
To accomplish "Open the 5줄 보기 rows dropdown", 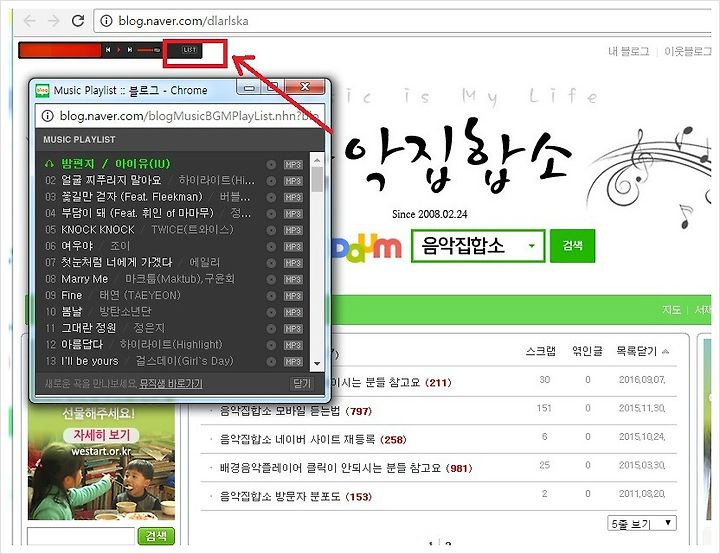I will [x=642, y=523].
